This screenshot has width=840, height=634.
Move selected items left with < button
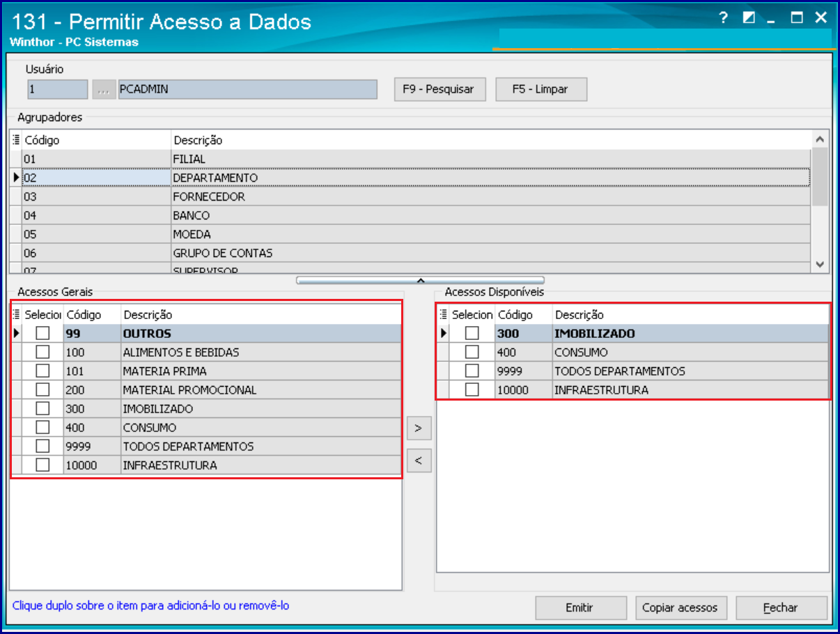419,460
